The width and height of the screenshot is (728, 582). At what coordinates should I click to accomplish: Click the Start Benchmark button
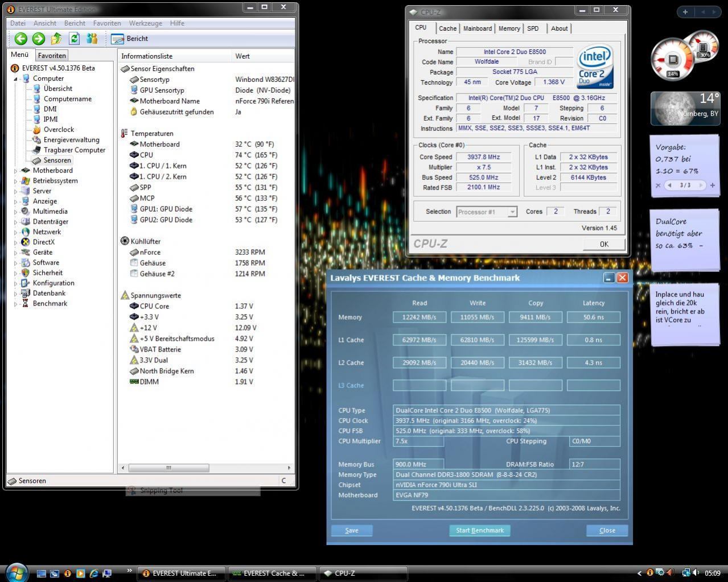pos(480,530)
